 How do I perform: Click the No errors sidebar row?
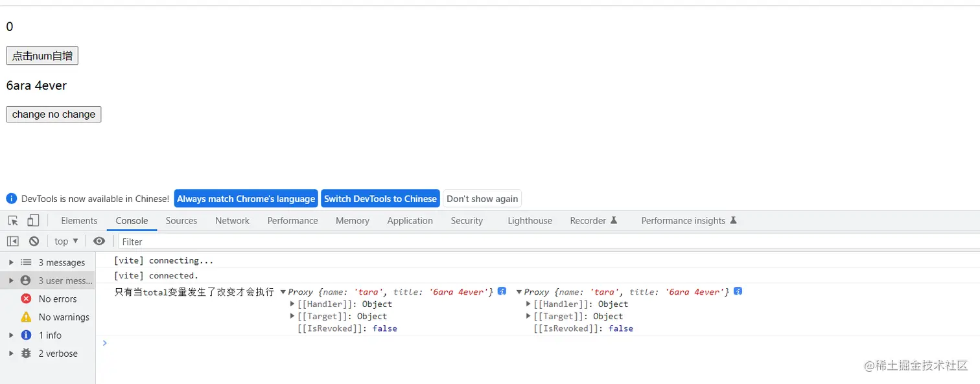(48, 299)
